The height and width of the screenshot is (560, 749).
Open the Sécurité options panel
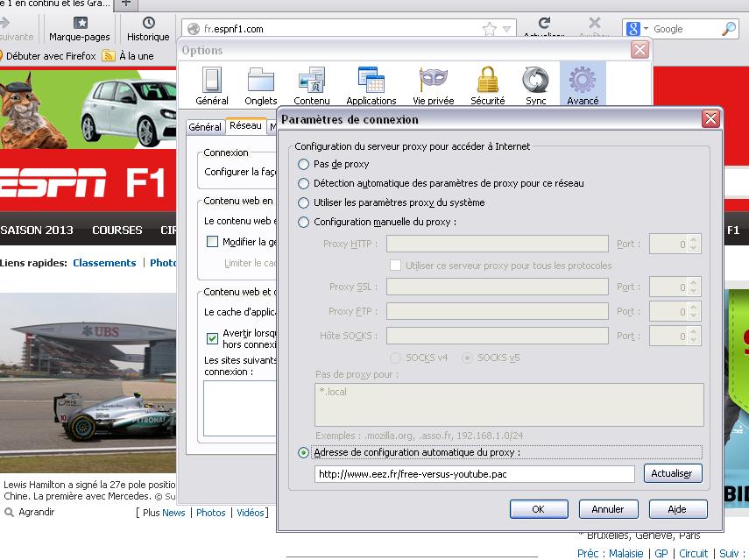488,86
